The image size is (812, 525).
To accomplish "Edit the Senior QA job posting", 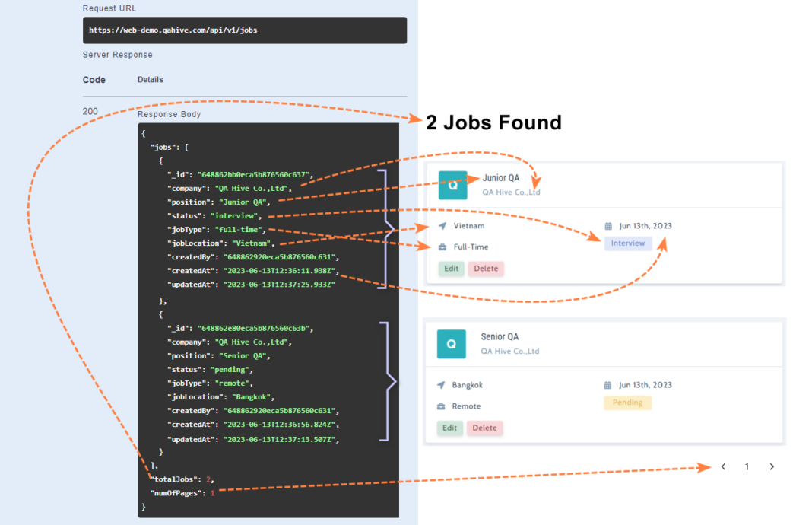I will coord(450,428).
